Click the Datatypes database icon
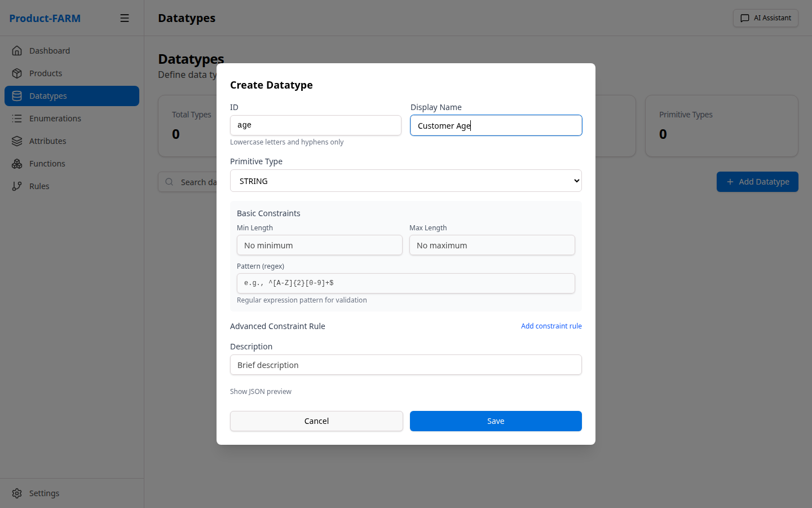This screenshot has width=812, height=508. coord(17,95)
